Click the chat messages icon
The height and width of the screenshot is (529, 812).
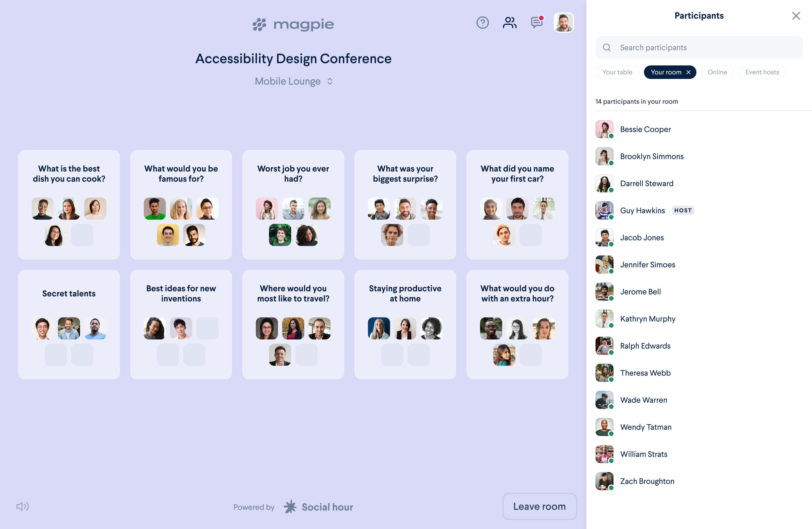pyautogui.click(x=536, y=23)
